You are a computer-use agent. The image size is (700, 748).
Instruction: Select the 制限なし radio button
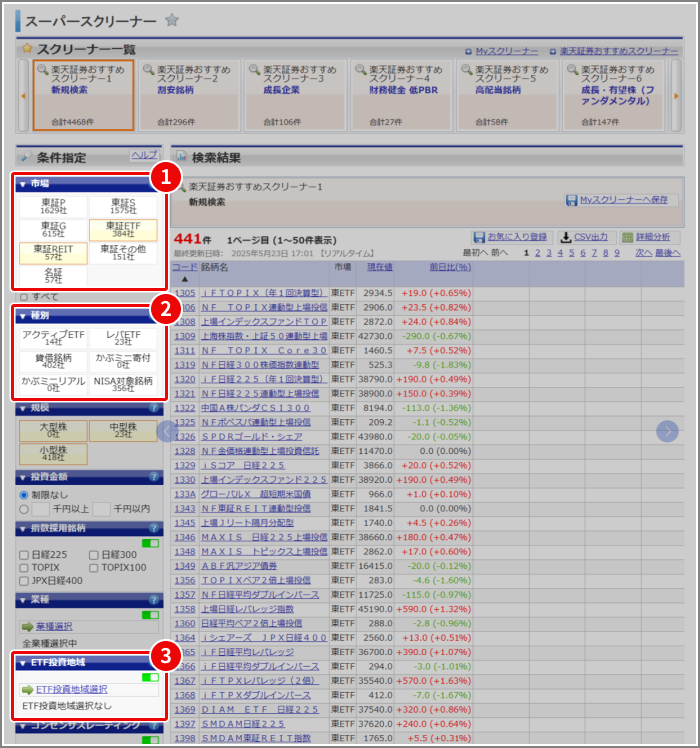click(24, 495)
